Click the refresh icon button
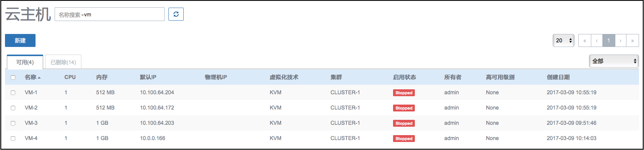Screen dimensions: 644x150 click(x=176, y=14)
